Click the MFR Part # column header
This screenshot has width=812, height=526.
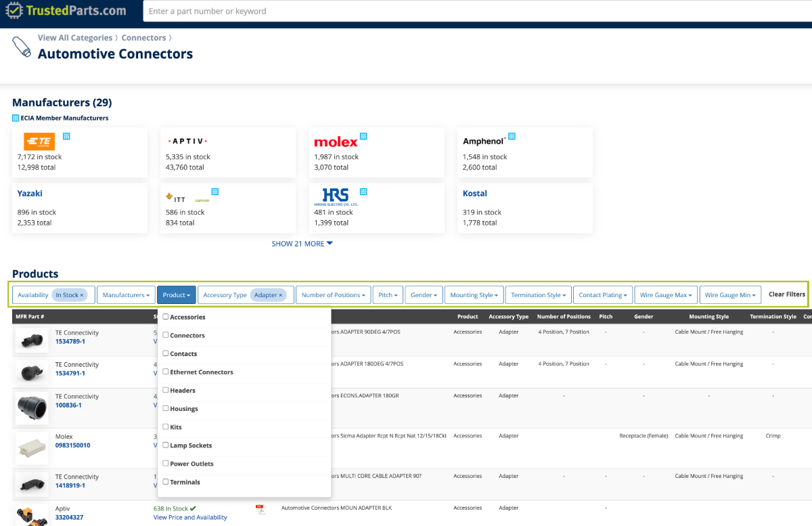click(x=30, y=316)
